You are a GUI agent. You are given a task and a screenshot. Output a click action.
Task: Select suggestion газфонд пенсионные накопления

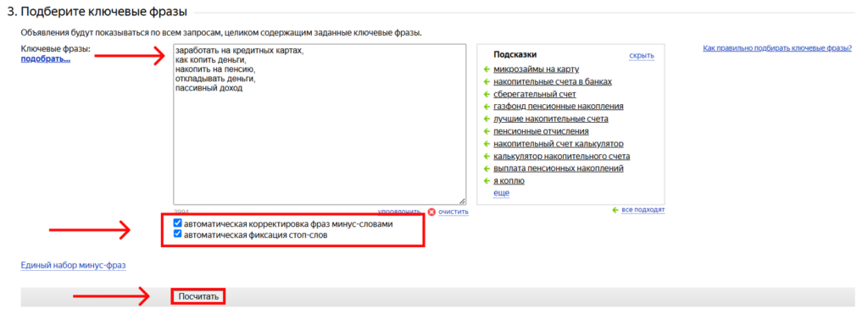tap(559, 107)
